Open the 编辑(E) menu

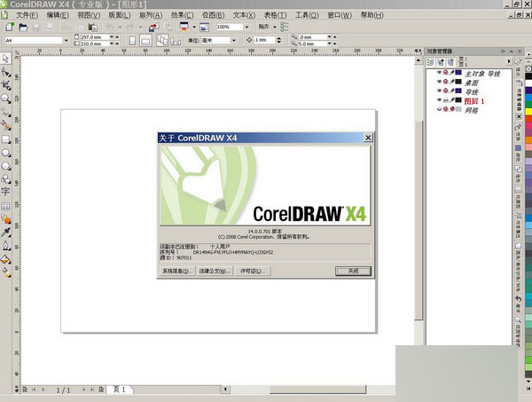click(x=58, y=15)
